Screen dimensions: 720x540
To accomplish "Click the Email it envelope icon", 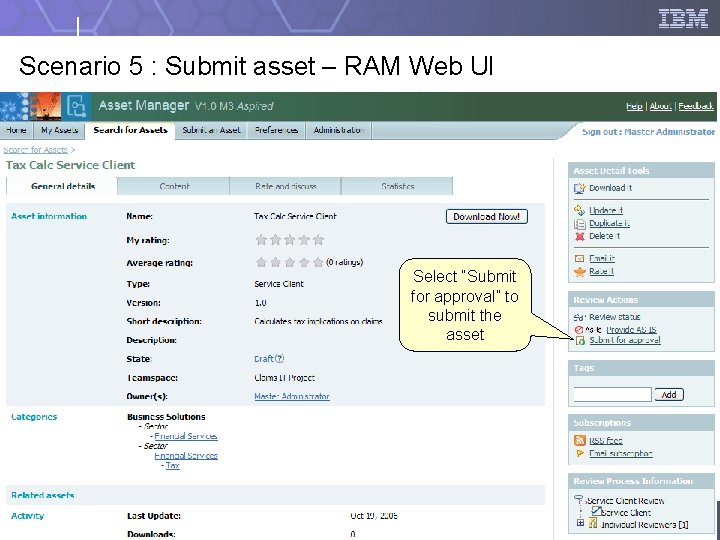I will click(579, 259).
